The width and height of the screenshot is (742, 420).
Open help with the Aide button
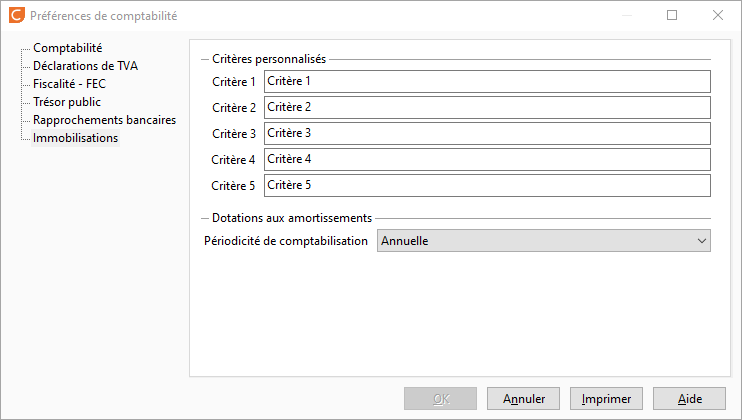689,399
